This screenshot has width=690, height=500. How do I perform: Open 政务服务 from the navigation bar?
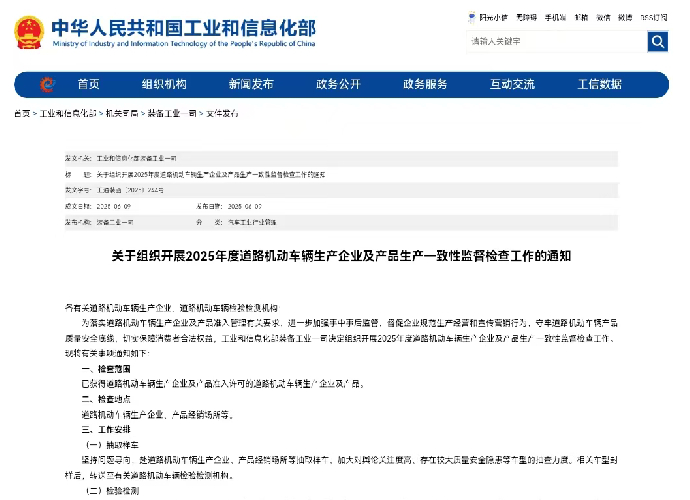tap(425, 84)
